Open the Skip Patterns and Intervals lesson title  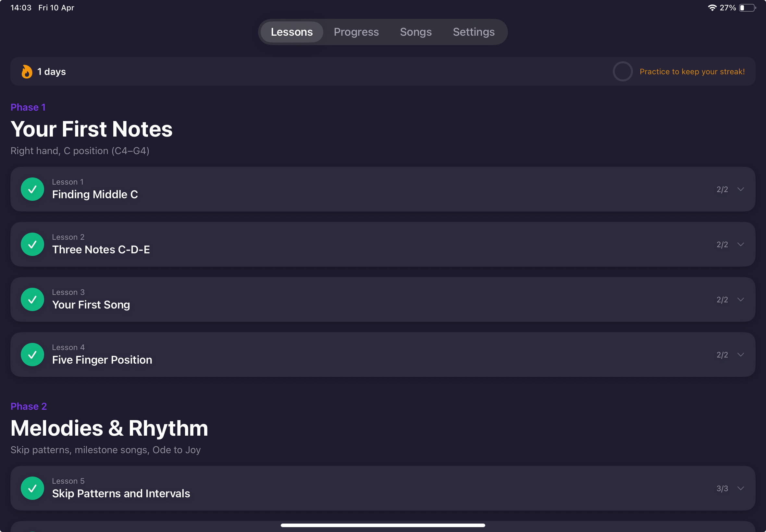121,493
